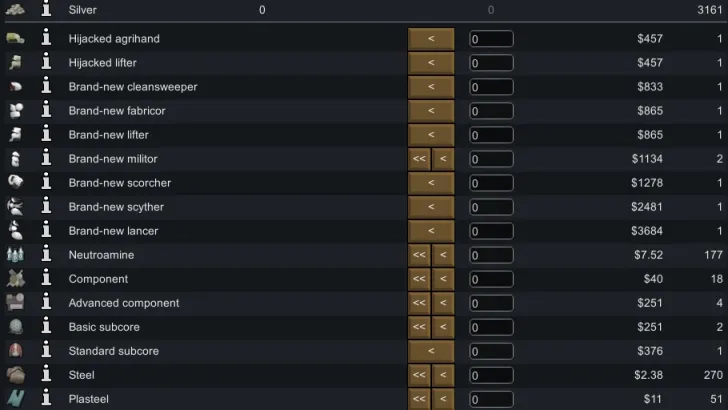Click the Standard subcore item icon
The width and height of the screenshot is (728, 410).
[15, 351]
